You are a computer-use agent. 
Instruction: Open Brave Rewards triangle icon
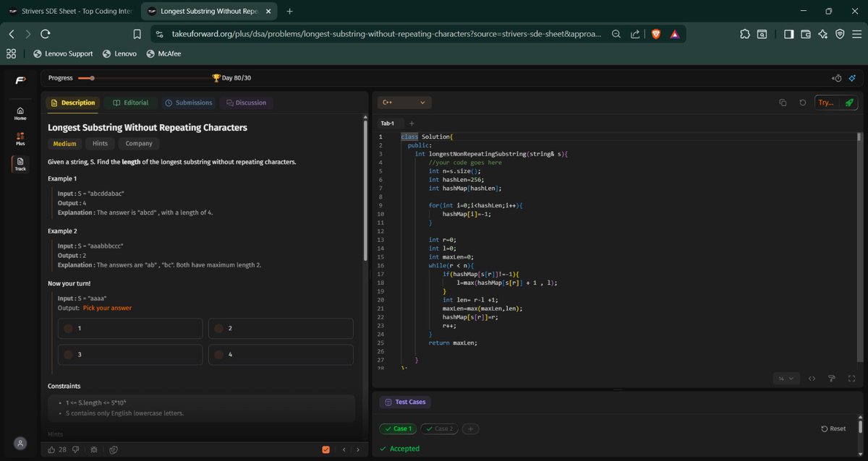[x=674, y=34]
